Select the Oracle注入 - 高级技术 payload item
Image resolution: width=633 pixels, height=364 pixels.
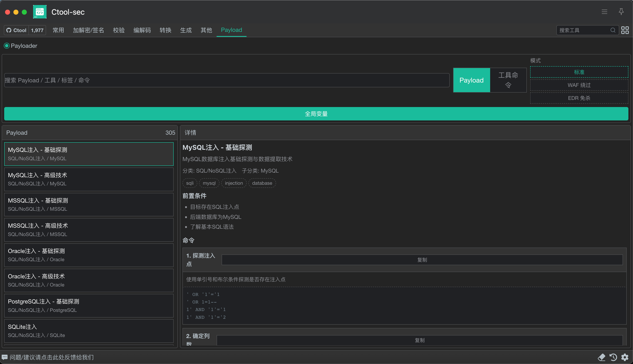[89, 280]
